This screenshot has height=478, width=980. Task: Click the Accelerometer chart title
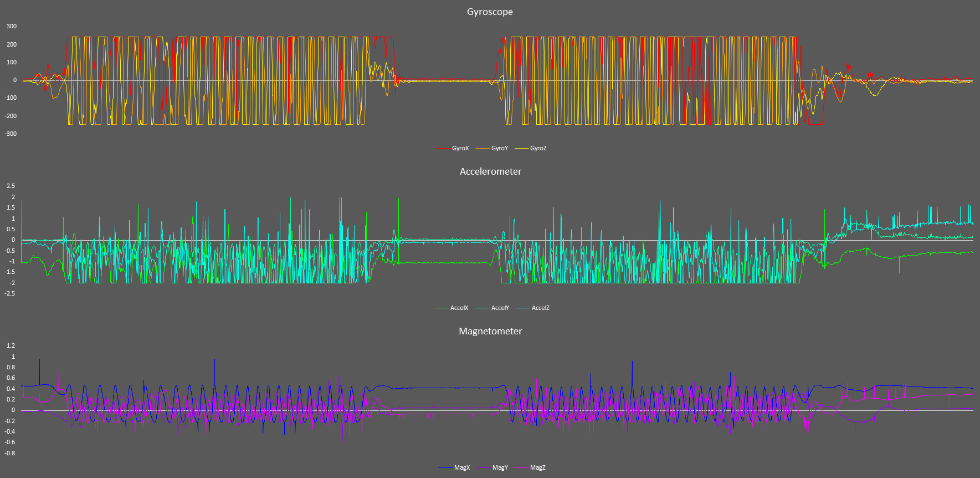[490, 171]
